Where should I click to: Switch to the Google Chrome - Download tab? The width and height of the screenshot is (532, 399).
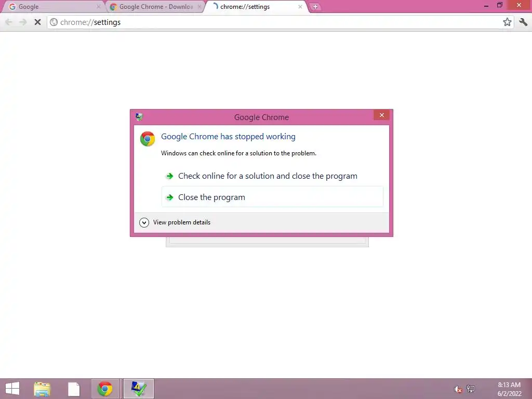(x=154, y=6)
